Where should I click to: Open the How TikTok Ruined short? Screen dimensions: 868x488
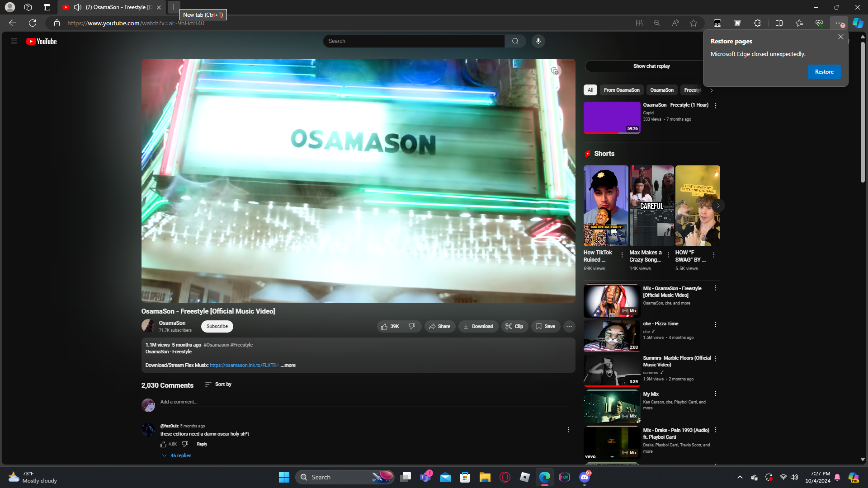pos(606,206)
